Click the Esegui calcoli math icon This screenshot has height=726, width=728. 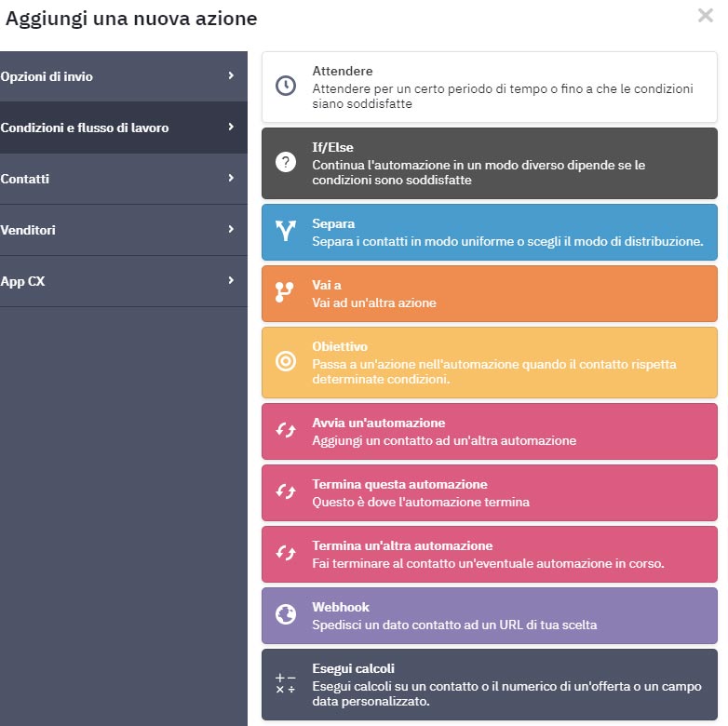click(x=286, y=684)
